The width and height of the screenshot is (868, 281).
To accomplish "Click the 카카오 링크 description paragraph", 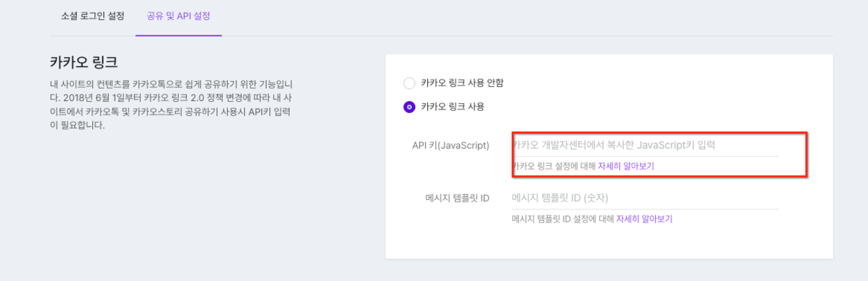I will [170, 104].
